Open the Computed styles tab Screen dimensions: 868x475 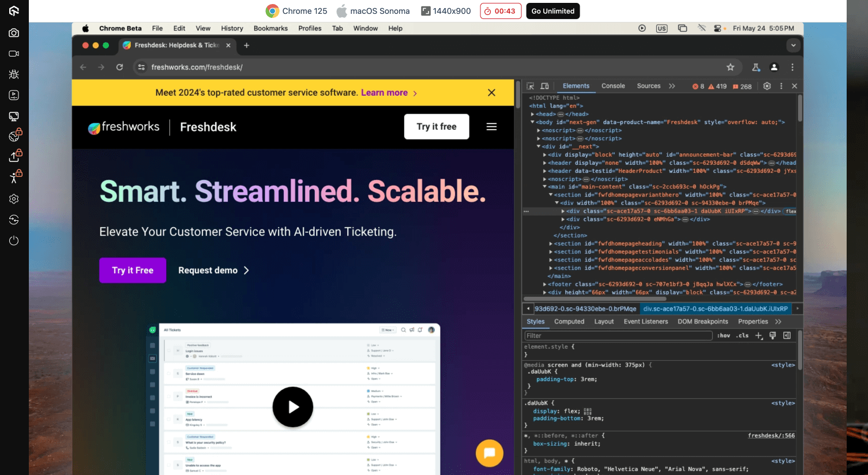click(x=569, y=322)
